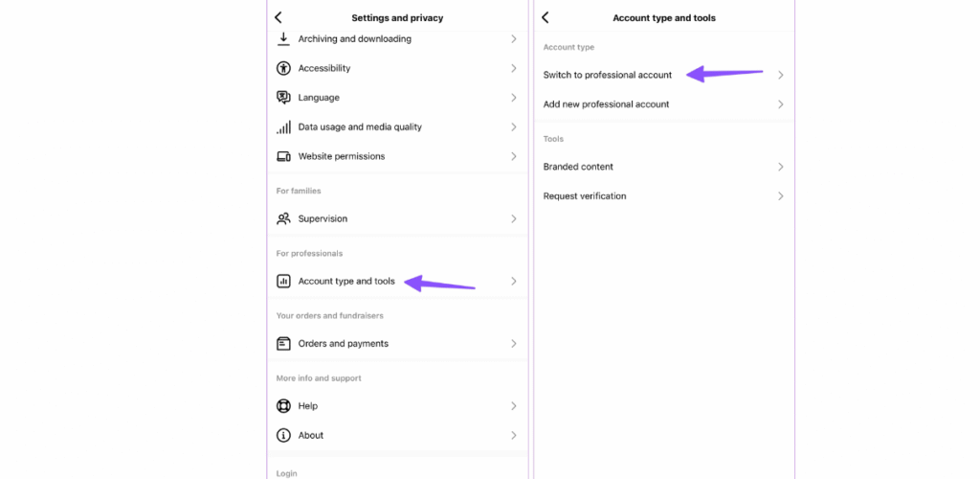Select Switch to professional account
The width and height of the screenshot is (980, 479).
click(664, 75)
